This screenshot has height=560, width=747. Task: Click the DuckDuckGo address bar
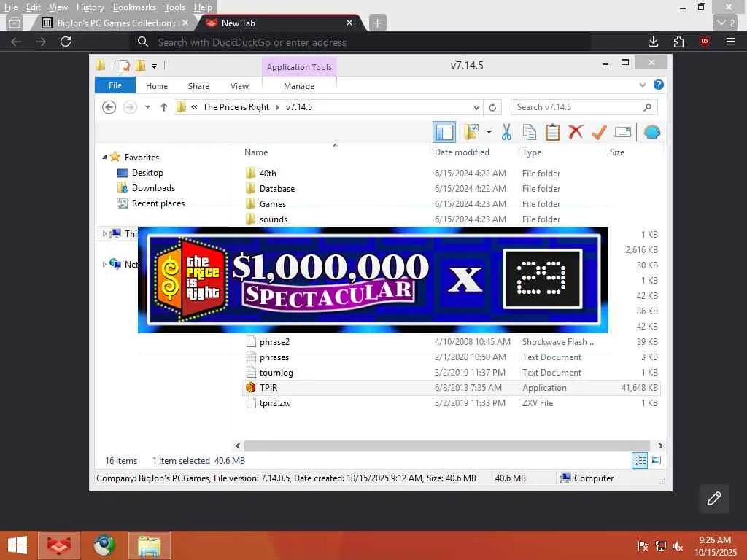click(360, 42)
